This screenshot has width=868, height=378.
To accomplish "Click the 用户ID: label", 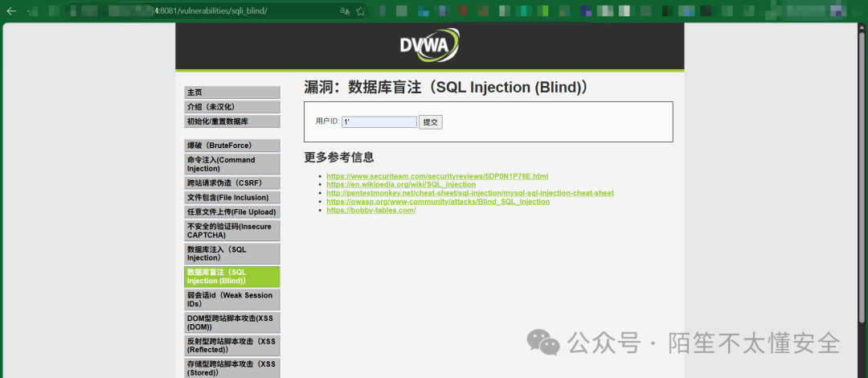I will pos(327,121).
